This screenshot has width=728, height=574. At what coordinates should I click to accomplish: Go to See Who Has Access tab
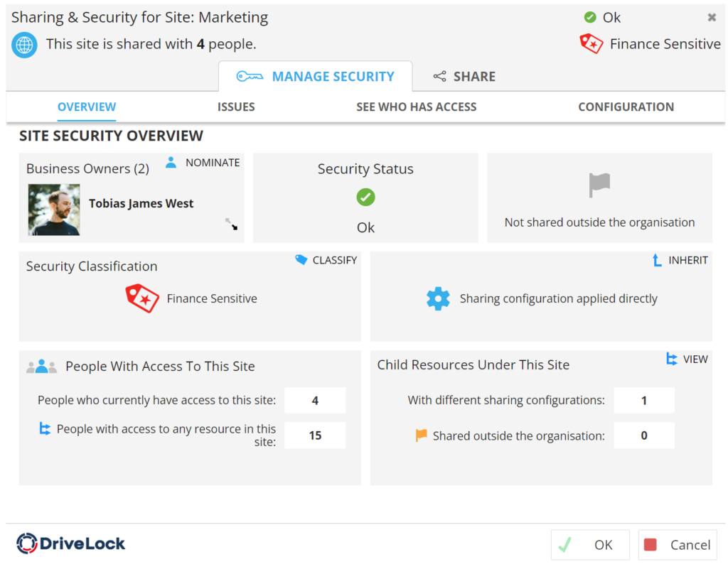tap(416, 107)
